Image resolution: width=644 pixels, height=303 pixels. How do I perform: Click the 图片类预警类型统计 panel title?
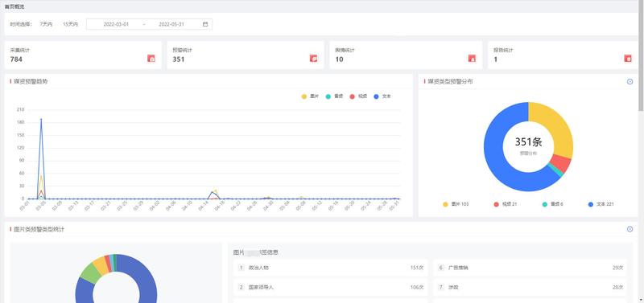pos(39,229)
